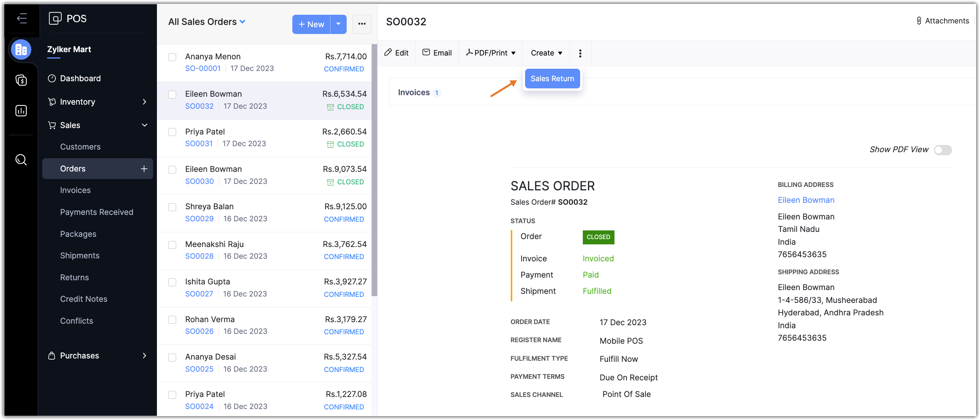Open the reports bar-chart icon in left rail
The width and height of the screenshot is (980, 420).
point(21,111)
